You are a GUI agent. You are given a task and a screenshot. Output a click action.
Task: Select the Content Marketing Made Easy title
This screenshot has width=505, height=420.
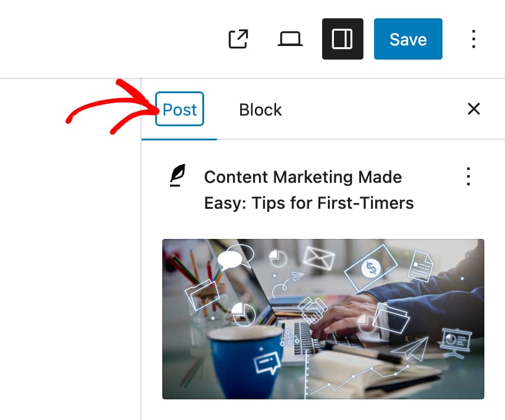click(x=309, y=190)
